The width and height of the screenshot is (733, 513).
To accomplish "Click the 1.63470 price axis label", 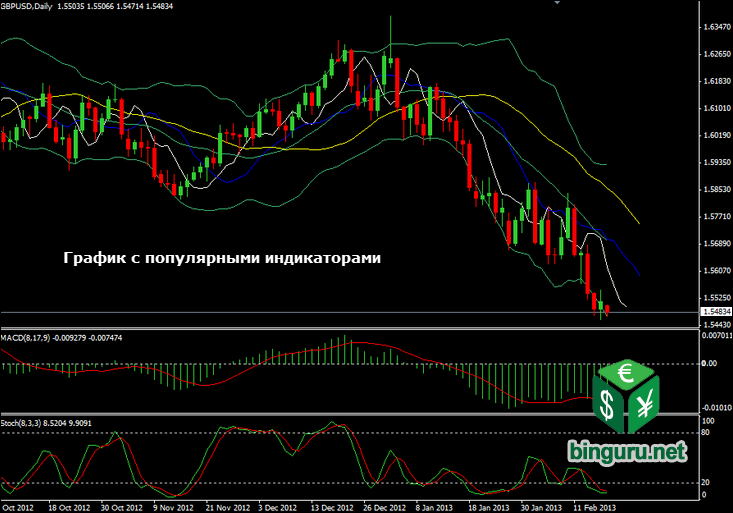I will (x=717, y=27).
